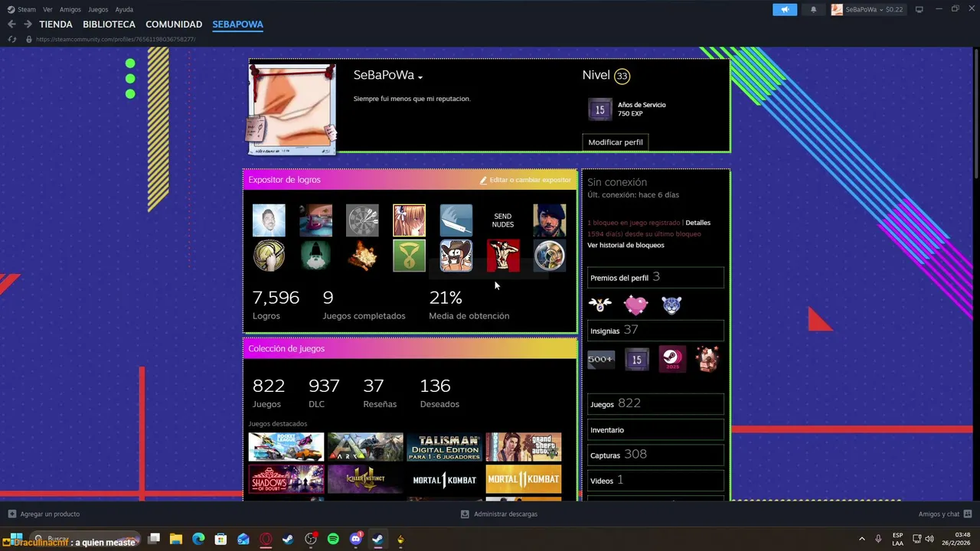
Task: Open the knife blade achievement icon
Action: 456,220
